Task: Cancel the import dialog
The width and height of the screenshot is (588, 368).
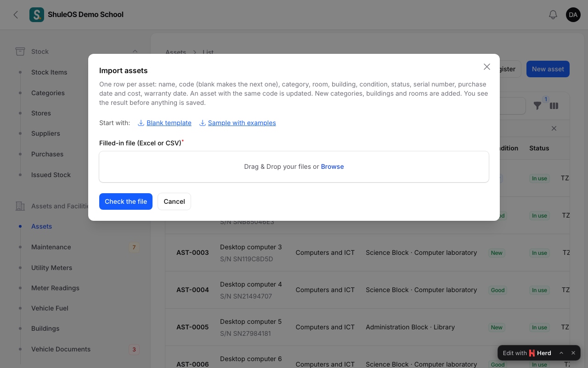Action: (x=174, y=201)
